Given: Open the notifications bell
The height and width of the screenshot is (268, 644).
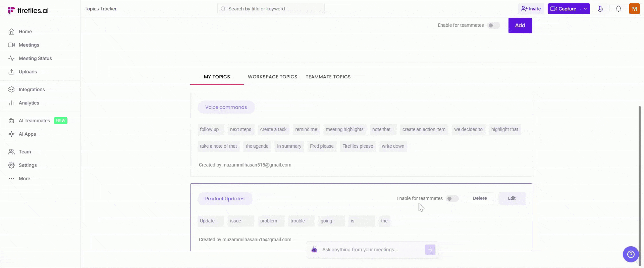Looking at the screenshot, I should click(x=618, y=9).
